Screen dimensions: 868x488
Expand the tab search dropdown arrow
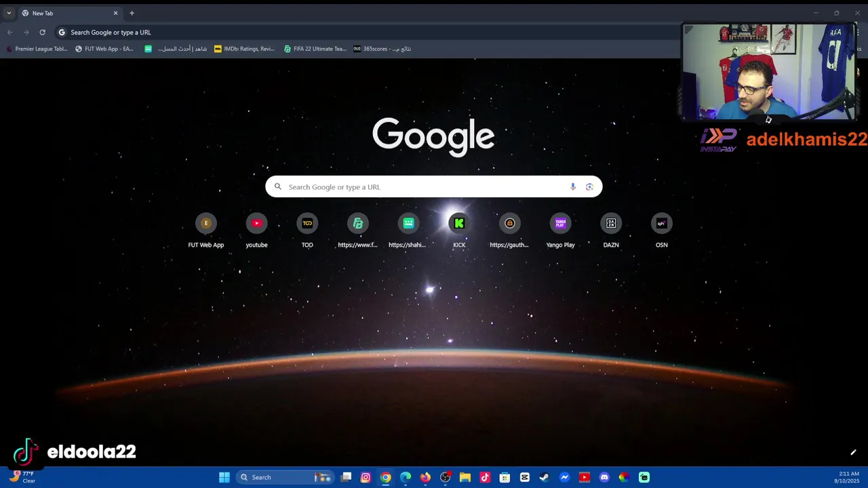click(9, 13)
